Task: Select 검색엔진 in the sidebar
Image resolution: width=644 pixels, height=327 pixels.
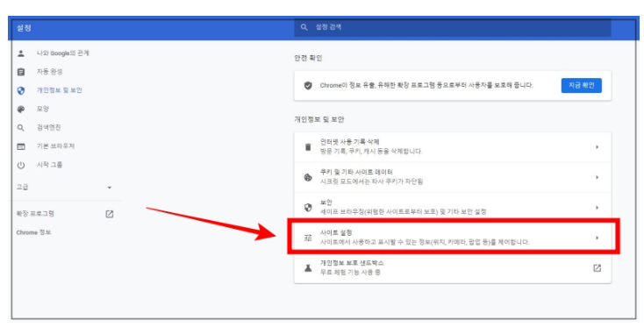Action: 49,128
